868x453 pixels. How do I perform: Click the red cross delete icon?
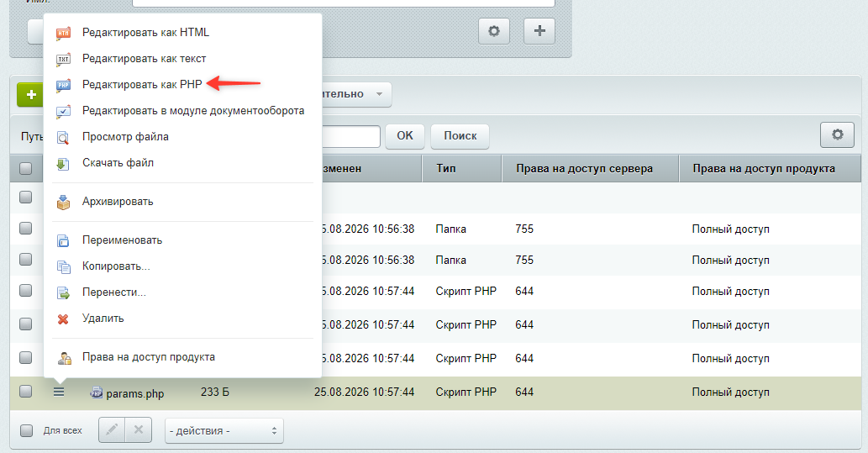63,319
